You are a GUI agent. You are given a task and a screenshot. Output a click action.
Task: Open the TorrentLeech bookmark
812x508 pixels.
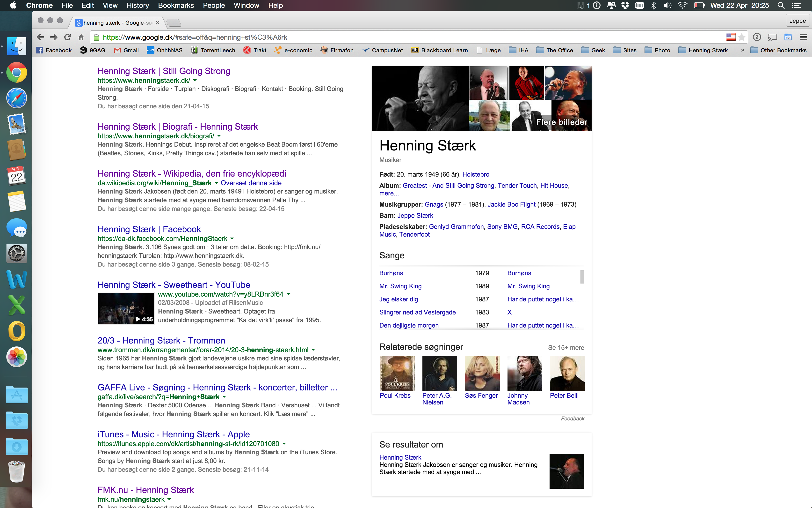coord(213,50)
